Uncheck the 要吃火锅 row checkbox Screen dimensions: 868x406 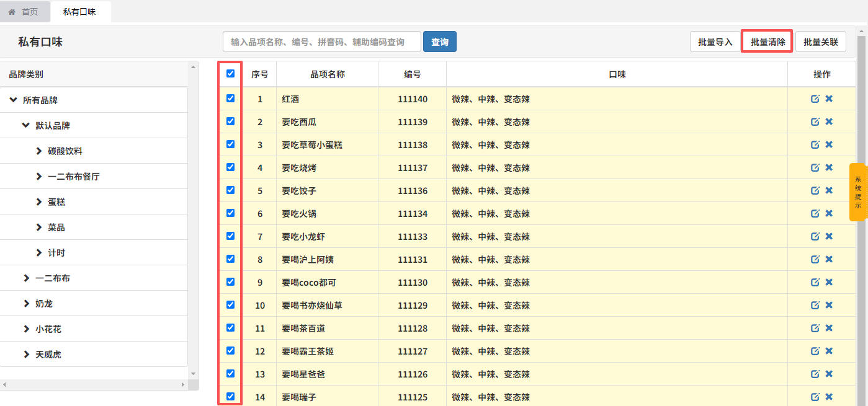click(231, 213)
